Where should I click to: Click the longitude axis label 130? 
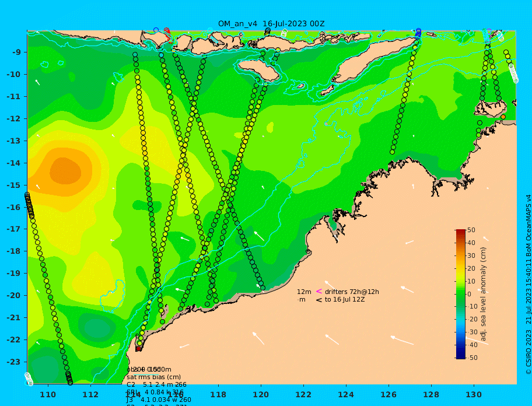pyautogui.click(x=474, y=395)
